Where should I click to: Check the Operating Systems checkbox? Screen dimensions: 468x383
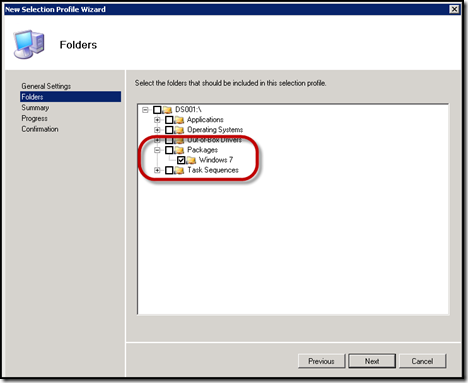(169, 130)
